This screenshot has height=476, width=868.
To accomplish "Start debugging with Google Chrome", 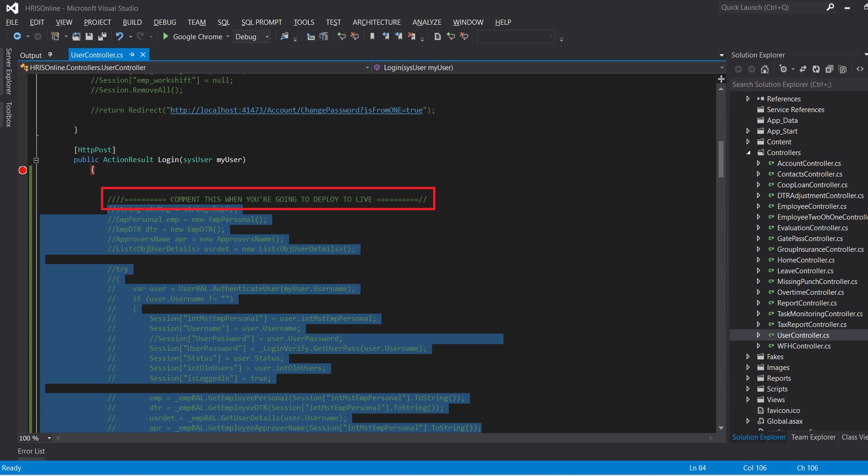I will click(x=166, y=36).
